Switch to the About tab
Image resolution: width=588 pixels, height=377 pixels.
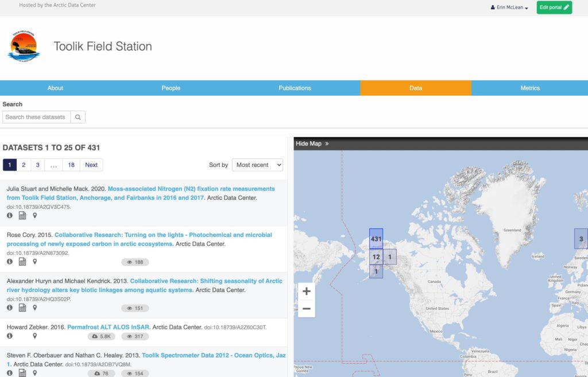point(55,88)
